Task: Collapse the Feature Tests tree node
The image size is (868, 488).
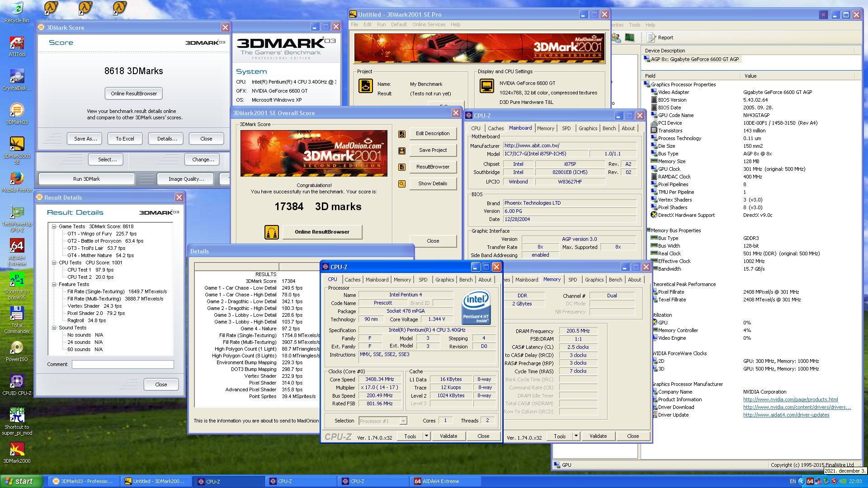Action: (x=54, y=284)
